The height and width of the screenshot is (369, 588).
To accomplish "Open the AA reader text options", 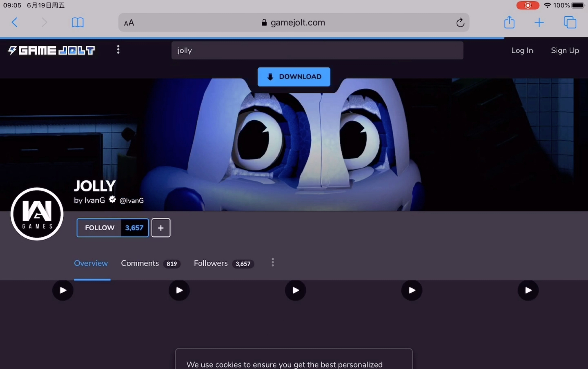I will [129, 23].
